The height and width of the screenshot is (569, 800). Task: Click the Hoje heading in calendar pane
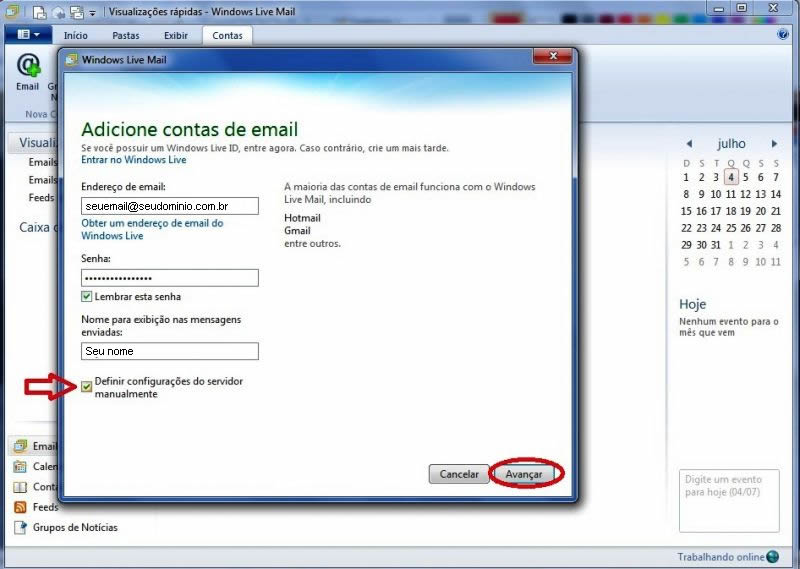coord(692,304)
